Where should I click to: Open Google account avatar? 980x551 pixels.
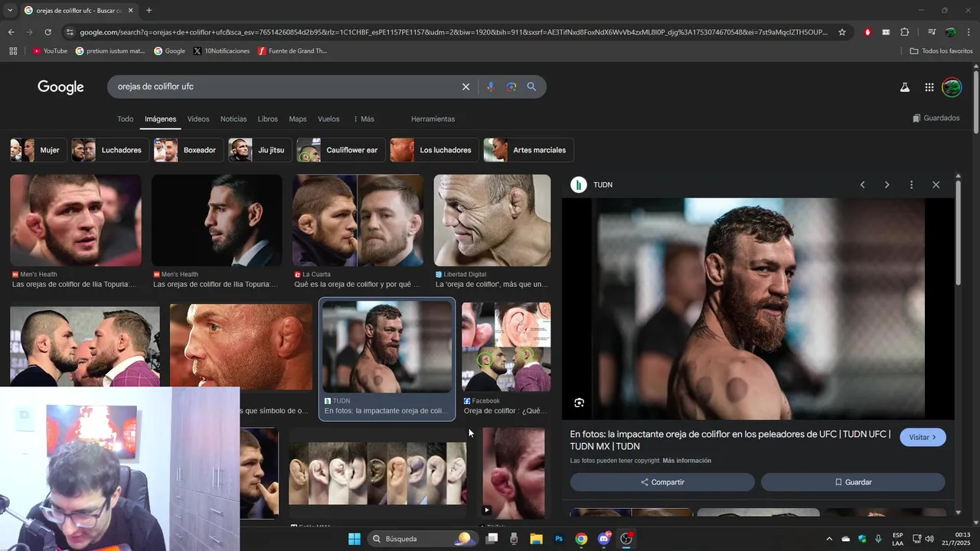tap(952, 87)
